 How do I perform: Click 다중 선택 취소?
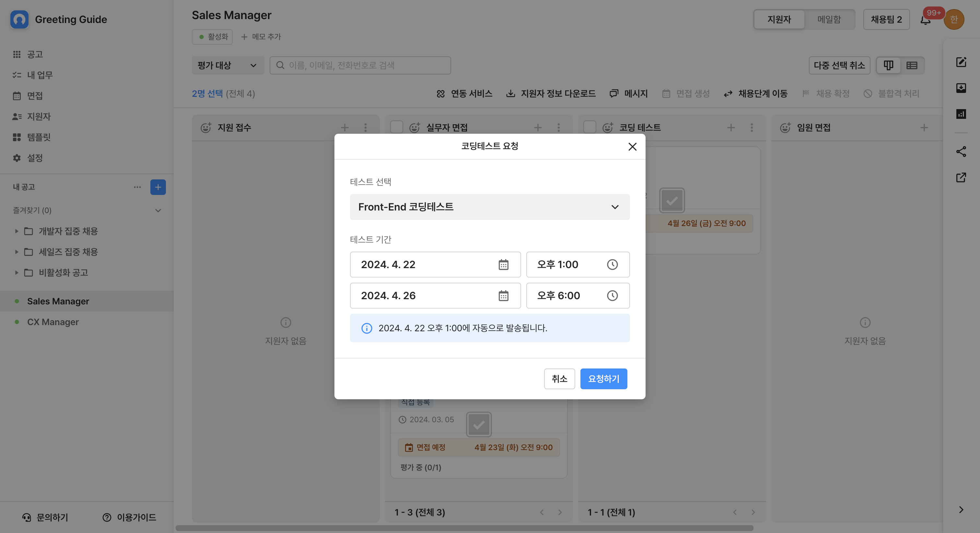839,65
